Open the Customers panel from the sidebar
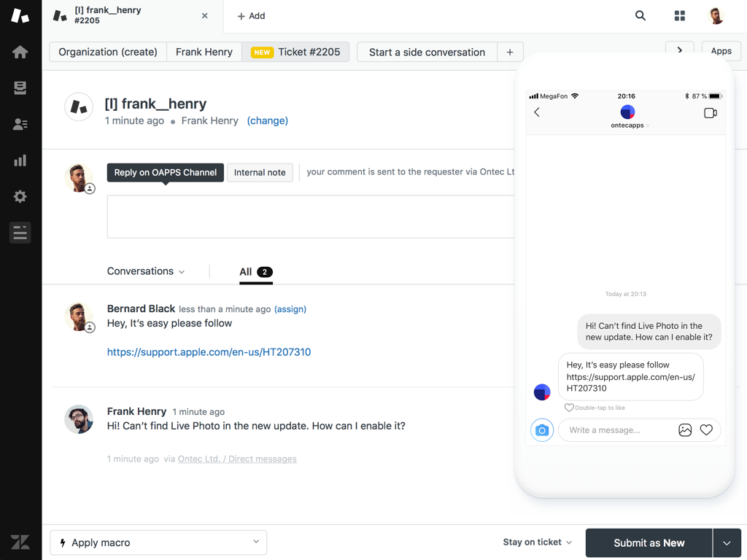The height and width of the screenshot is (560, 747). (20, 124)
